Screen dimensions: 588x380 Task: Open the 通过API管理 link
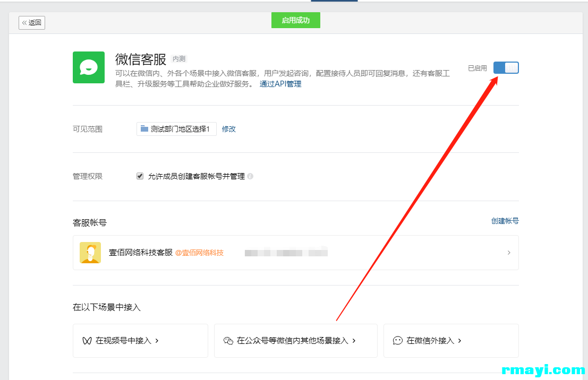click(x=280, y=84)
